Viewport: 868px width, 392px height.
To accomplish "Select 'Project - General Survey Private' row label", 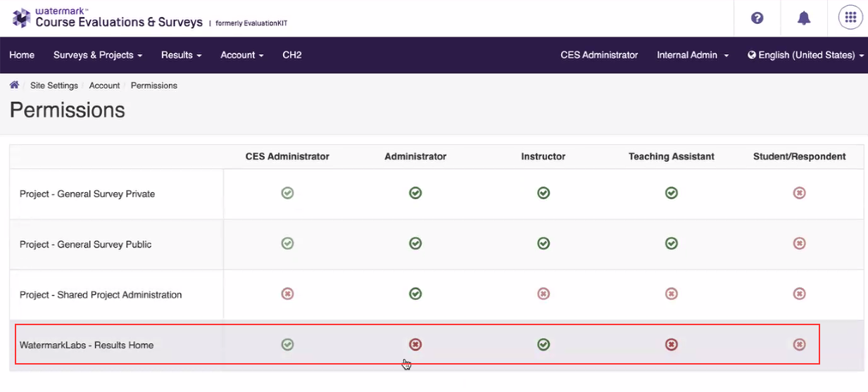I will click(87, 194).
